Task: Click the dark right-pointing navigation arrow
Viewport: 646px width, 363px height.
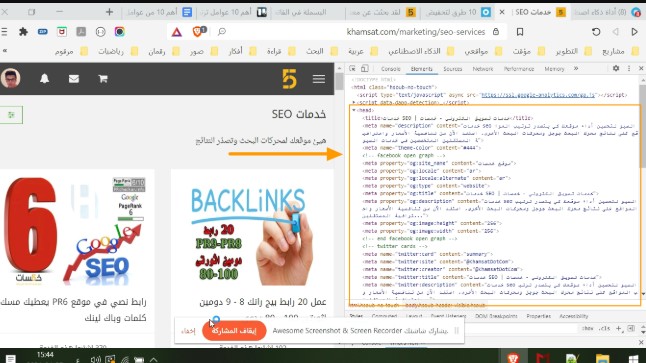Action: click(x=634, y=32)
